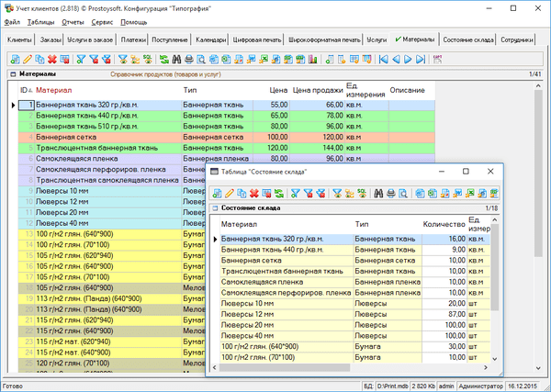Screen dimensions: 551x392
Task: Click Количество column header in Состояние склада window
Action: (x=444, y=224)
